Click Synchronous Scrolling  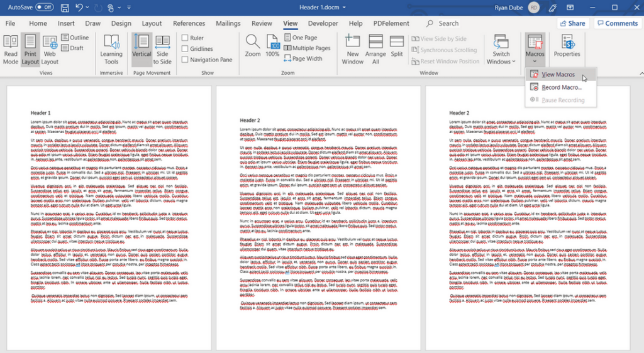(445, 50)
